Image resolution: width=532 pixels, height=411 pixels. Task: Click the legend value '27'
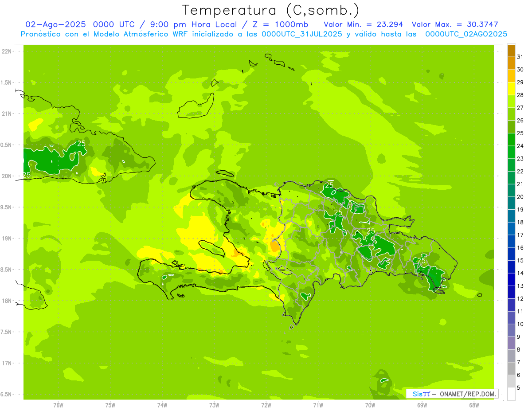pos(520,108)
